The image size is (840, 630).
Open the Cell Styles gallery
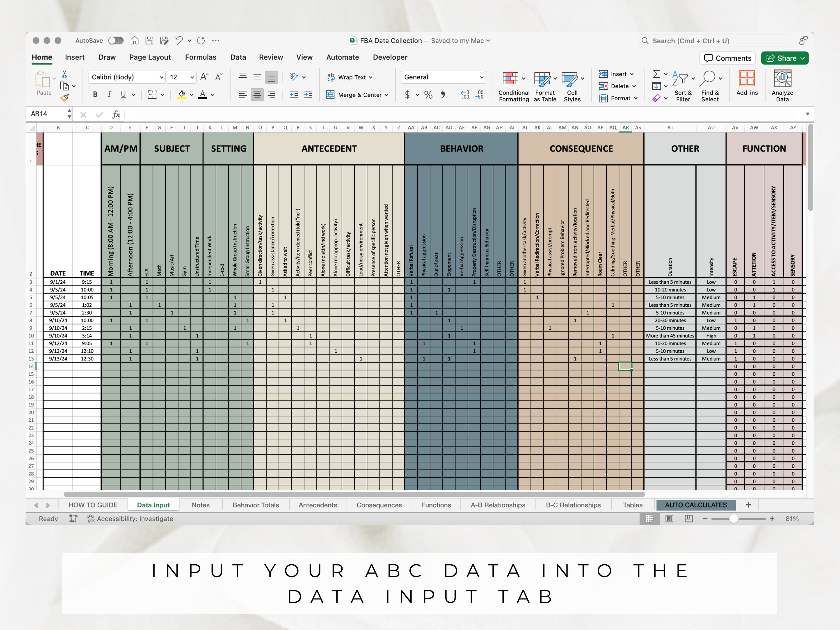coord(572,86)
